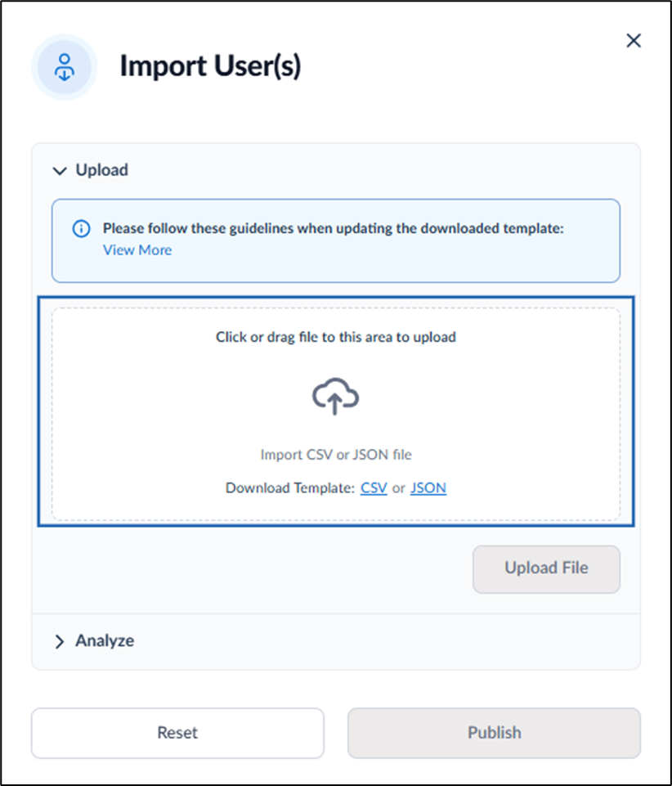Screen dimensions: 672x786
Task: Close the Import User(s) dialog
Action: 634,41
